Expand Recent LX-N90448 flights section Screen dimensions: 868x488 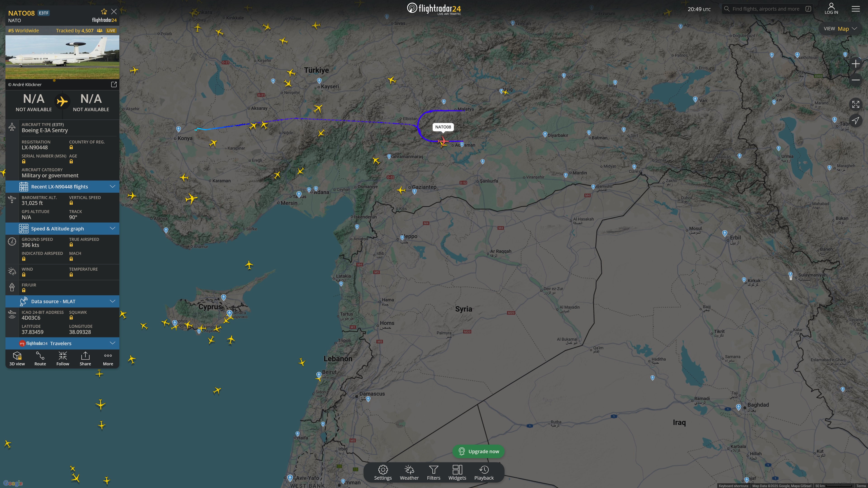pyautogui.click(x=62, y=187)
